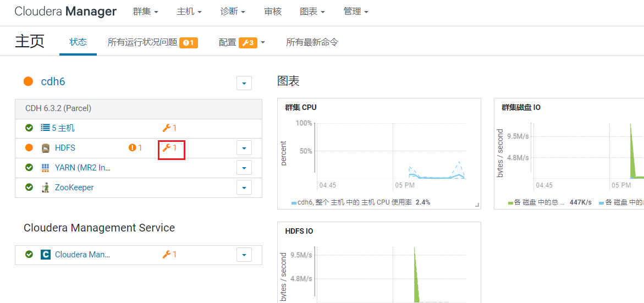
Task: Expand the cdh6 cluster actions dropdown
Action: [x=244, y=83]
